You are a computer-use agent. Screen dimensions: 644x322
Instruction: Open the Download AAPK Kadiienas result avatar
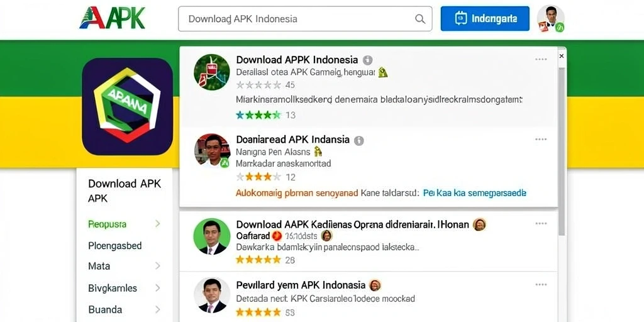pos(211,236)
